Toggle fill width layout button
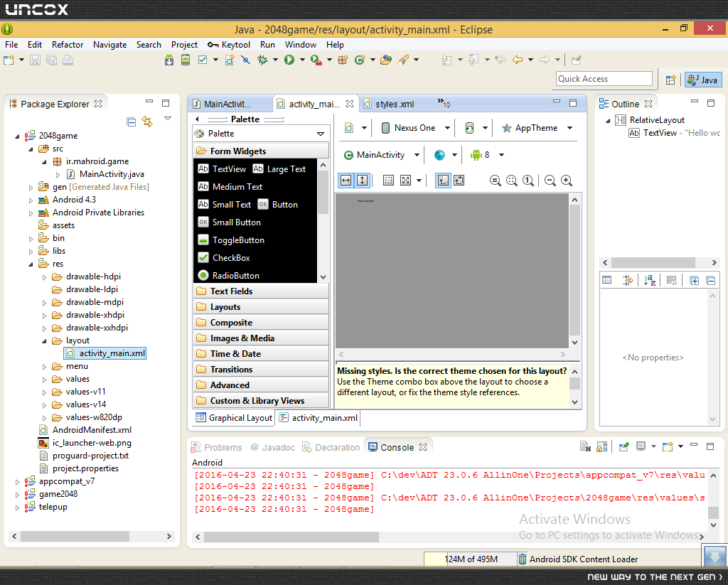The height and width of the screenshot is (585, 728). click(x=346, y=181)
